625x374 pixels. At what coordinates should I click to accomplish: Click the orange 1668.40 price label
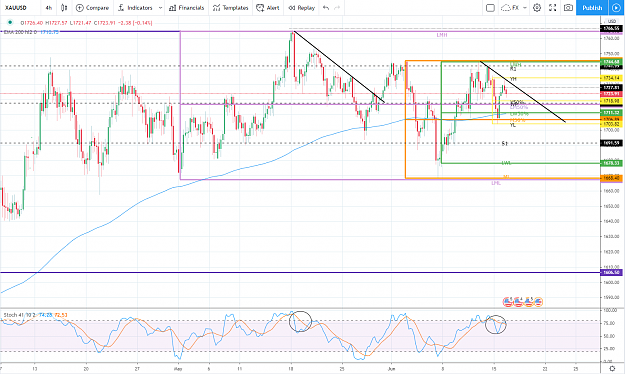611,178
